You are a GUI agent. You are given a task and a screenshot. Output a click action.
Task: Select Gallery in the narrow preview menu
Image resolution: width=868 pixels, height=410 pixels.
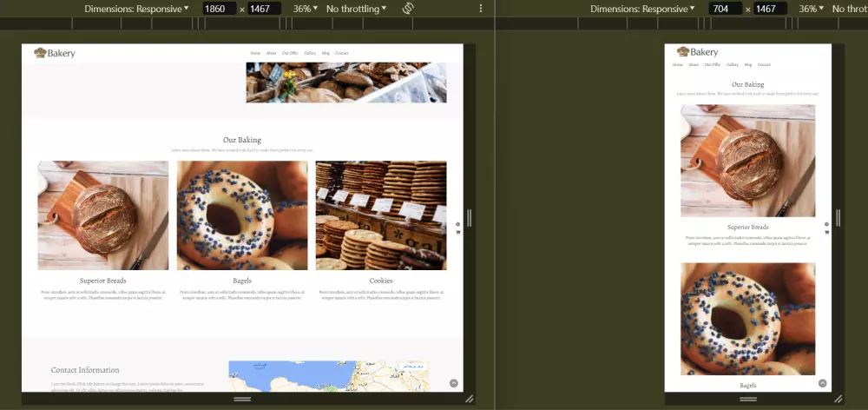click(733, 65)
